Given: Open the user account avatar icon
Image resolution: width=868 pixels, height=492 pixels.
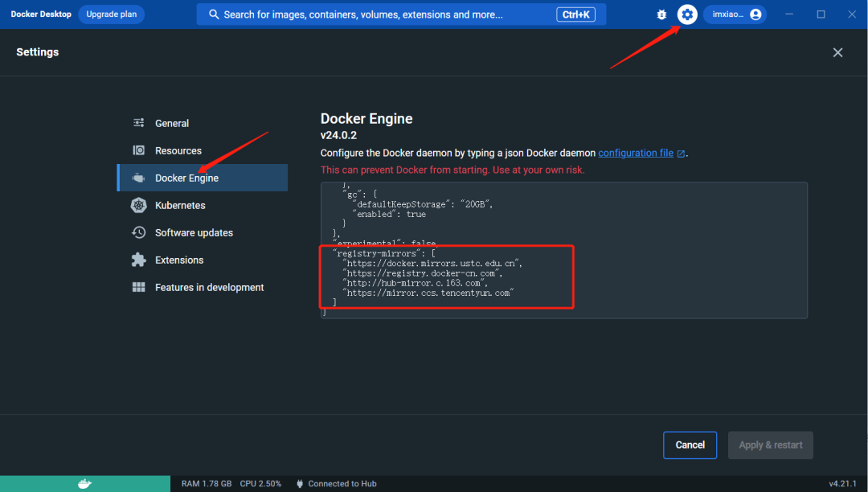Looking at the screenshot, I should click(755, 14).
